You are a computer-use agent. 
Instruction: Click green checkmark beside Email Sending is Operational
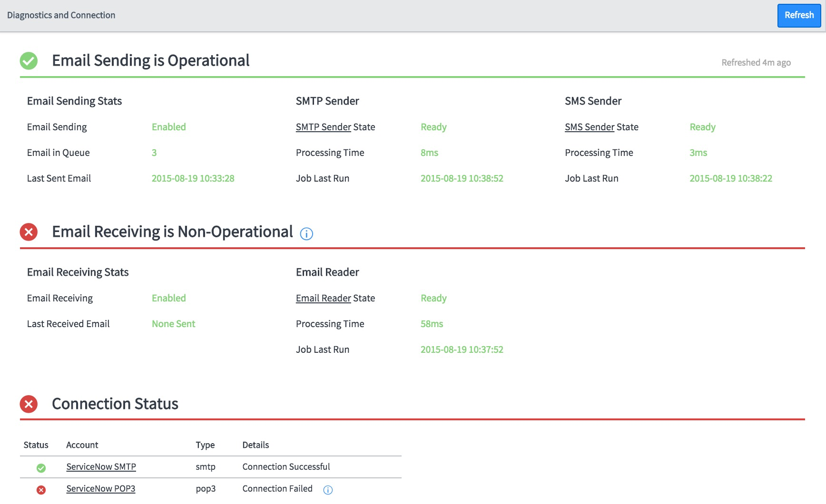pos(29,61)
